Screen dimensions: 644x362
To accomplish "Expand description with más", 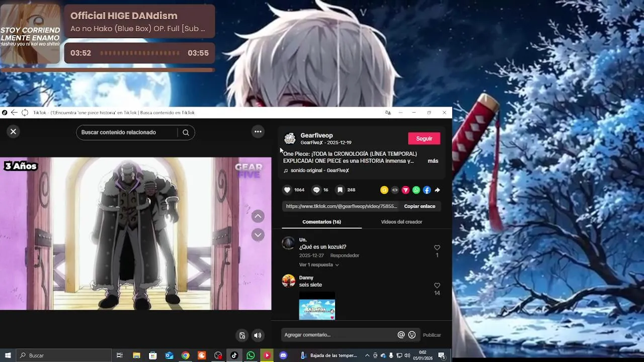I will 433,161.
